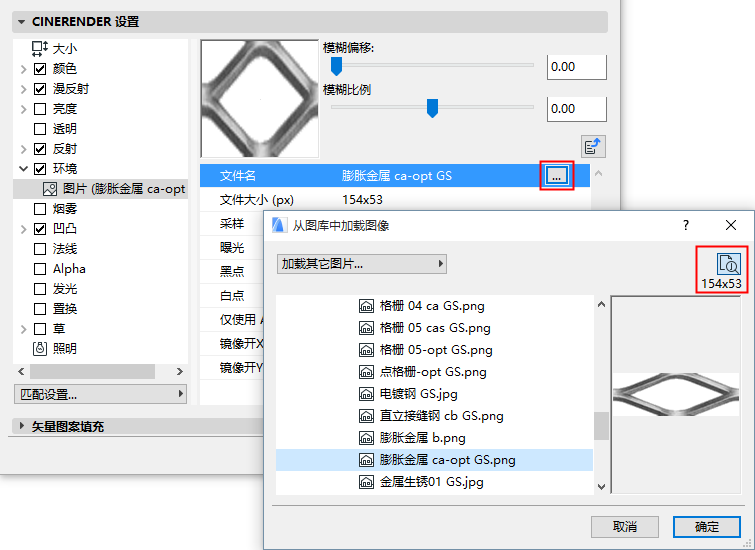Expand the 亮度 channel arrow

pos(23,109)
